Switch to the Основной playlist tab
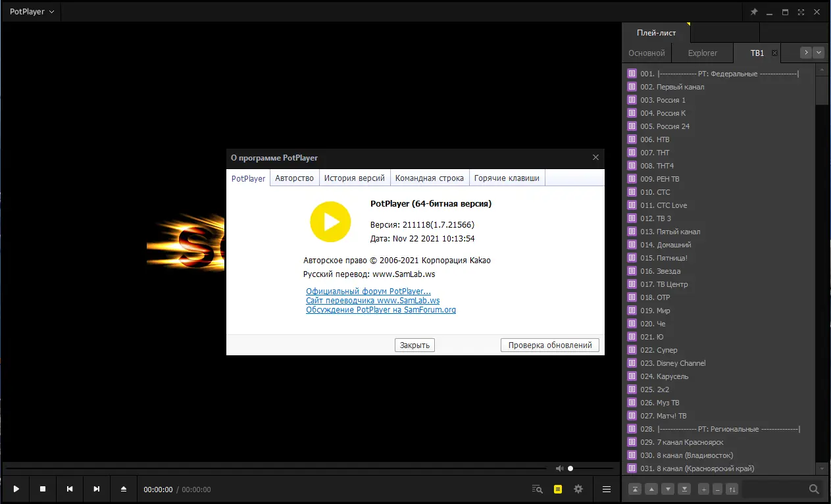This screenshot has width=831, height=504. pyautogui.click(x=647, y=53)
